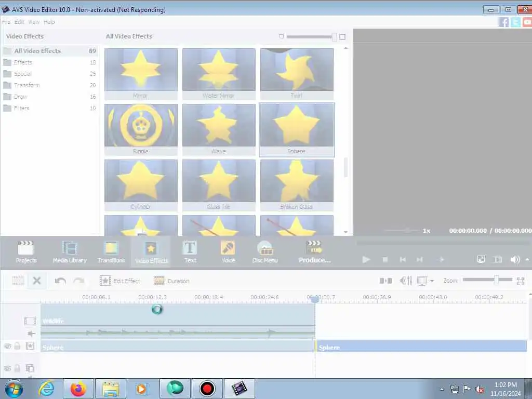The height and width of the screenshot is (399, 532).
Task: Jump to previous frame in preview
Action: 403,260
